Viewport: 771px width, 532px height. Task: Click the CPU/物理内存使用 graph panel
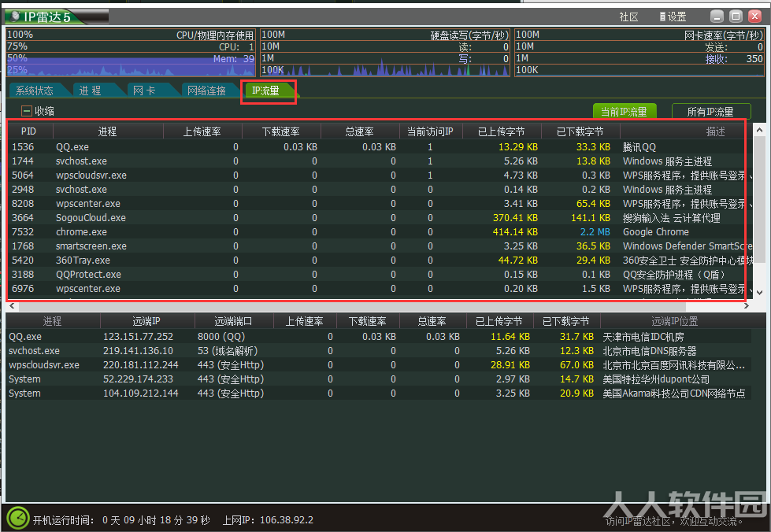[131, 52]
